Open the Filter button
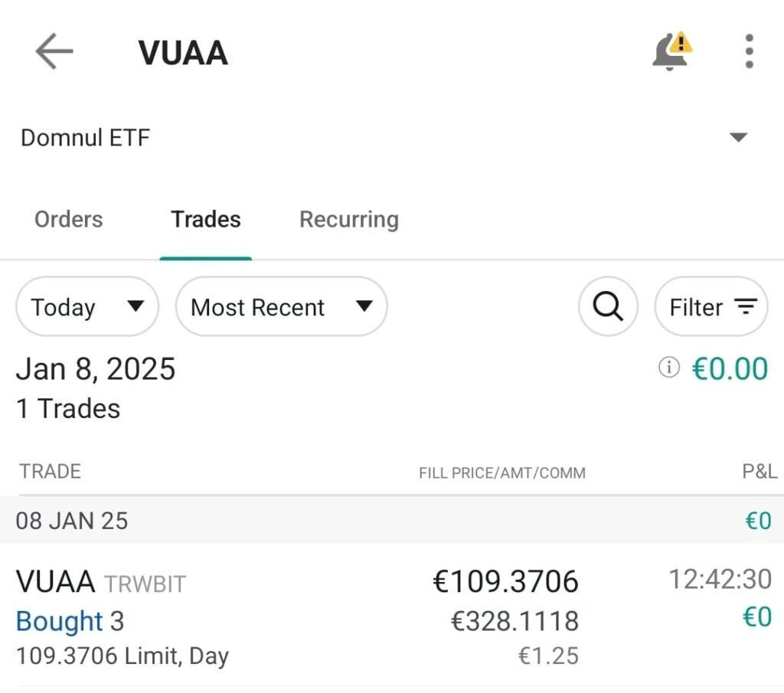The image size is (784, 693). click(x=711, y=307)
